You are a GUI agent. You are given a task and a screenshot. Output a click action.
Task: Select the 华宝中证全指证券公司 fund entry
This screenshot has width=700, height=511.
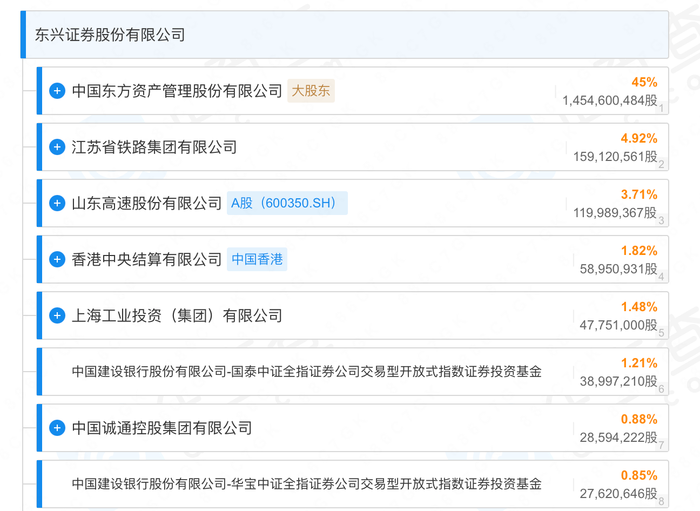point(306,484)
